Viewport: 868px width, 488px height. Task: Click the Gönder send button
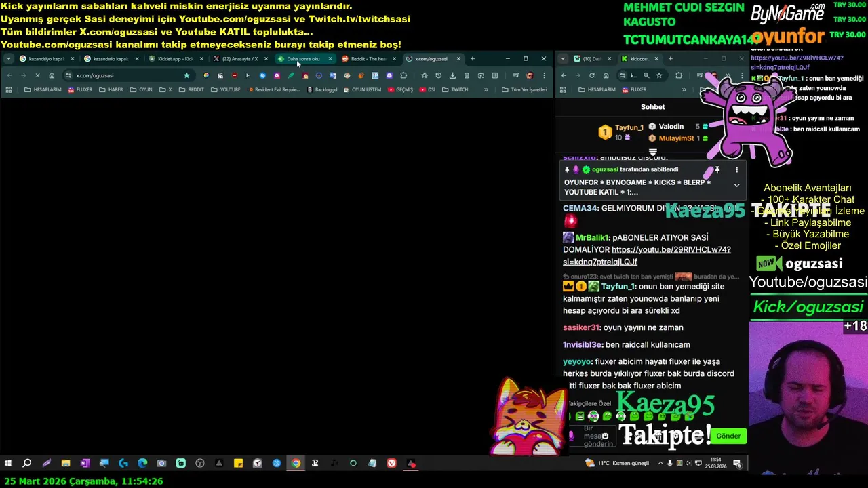[x=728, y=436]
